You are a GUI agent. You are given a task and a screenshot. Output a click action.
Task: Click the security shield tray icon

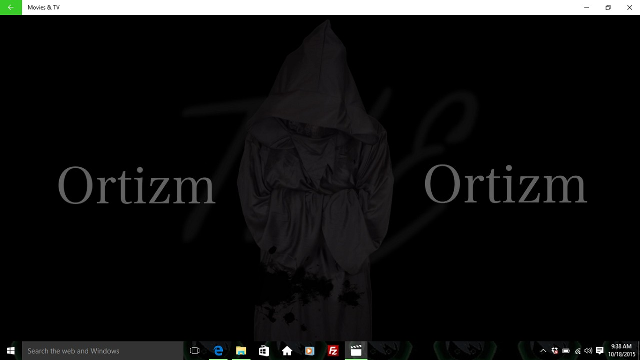(554, 351)
